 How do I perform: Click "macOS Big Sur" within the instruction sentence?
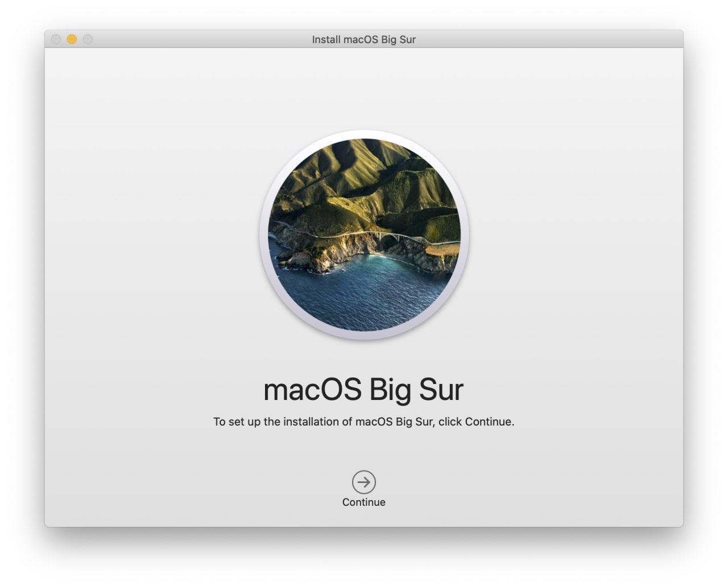pyautogui.click(x=395, y=422)
